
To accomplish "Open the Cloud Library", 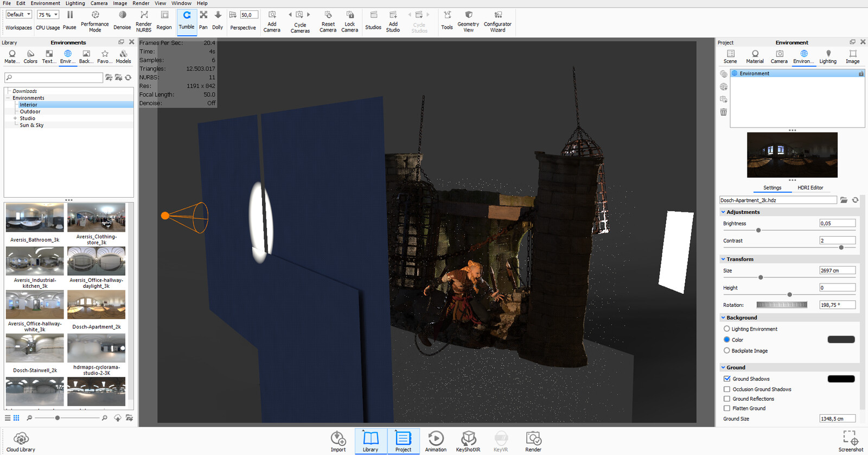I will (x=21, y=442).
